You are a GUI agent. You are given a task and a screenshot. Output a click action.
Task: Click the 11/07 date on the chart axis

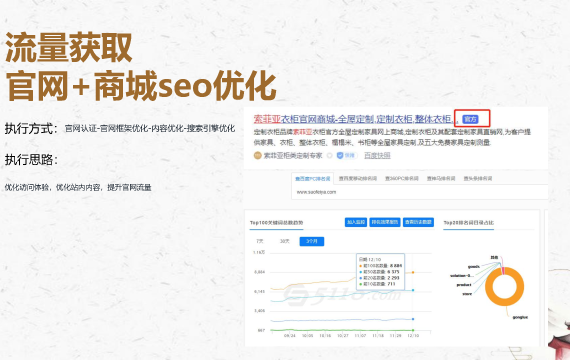(360, 336)
